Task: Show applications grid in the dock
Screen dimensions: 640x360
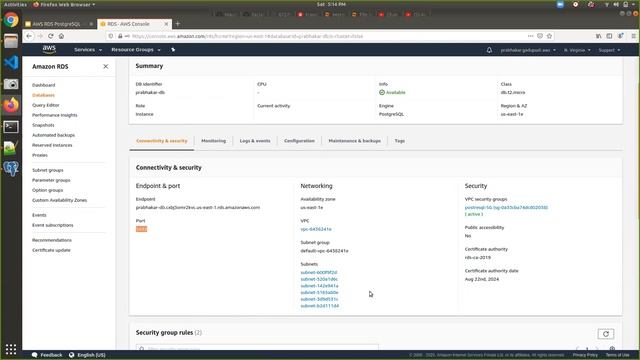Action: click(11, 349)
